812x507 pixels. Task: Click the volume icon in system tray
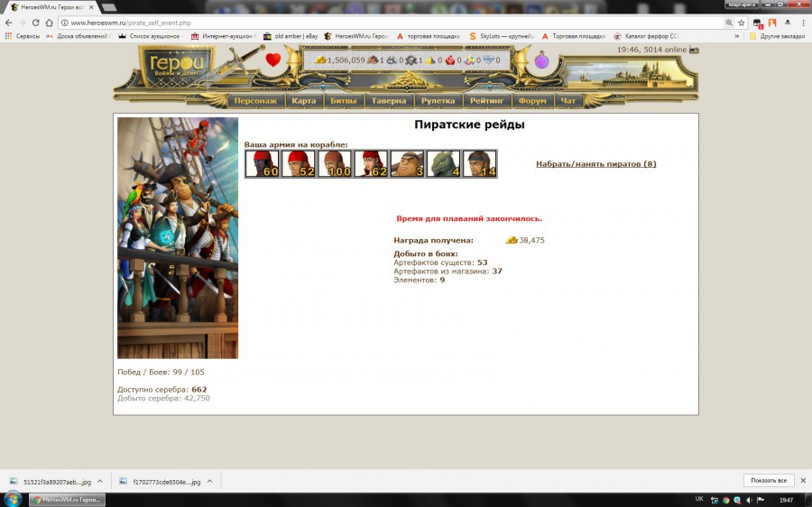[750, 500]
